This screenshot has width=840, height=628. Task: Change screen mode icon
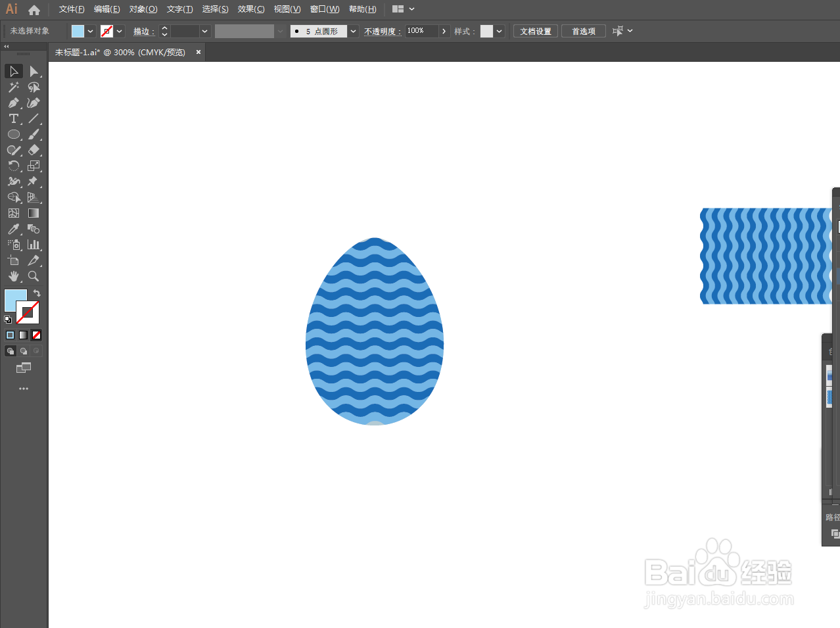point(24,368)
